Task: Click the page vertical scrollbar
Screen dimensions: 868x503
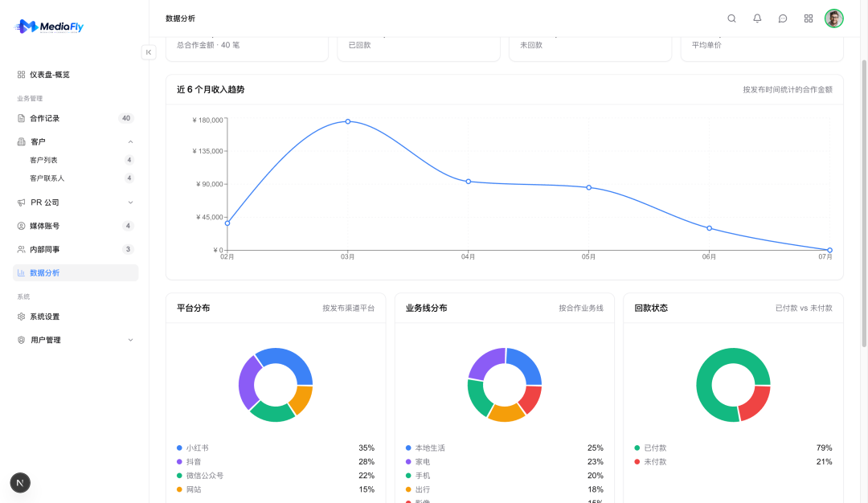Action: click(x=864, y=202)
